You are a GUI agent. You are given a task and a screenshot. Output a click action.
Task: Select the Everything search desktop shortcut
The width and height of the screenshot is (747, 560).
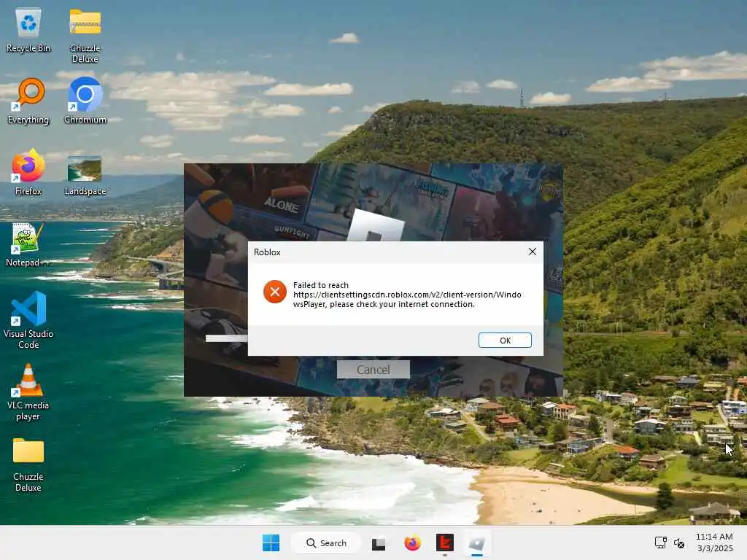click(28, 101)
